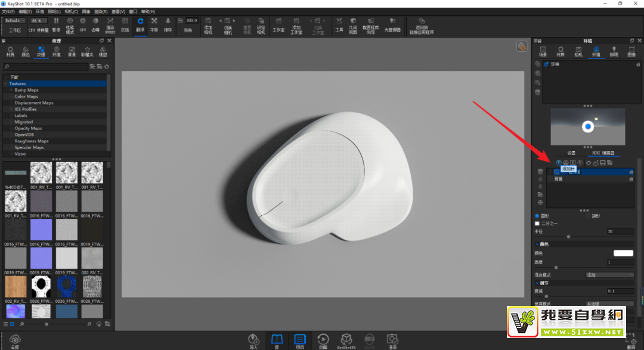The width and height of the screenshot is (644, 350).
Task: Expand the Bump Maps tree folder
Action: click(11, 90)
